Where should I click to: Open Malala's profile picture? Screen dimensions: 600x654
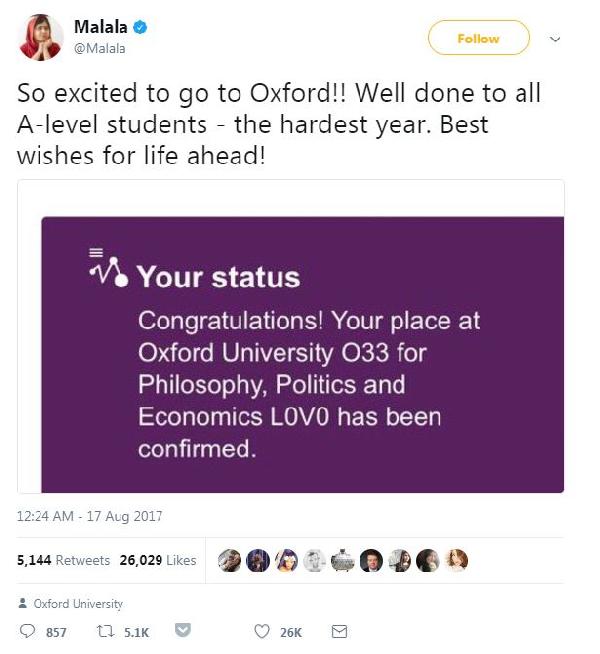pos(40,38)
